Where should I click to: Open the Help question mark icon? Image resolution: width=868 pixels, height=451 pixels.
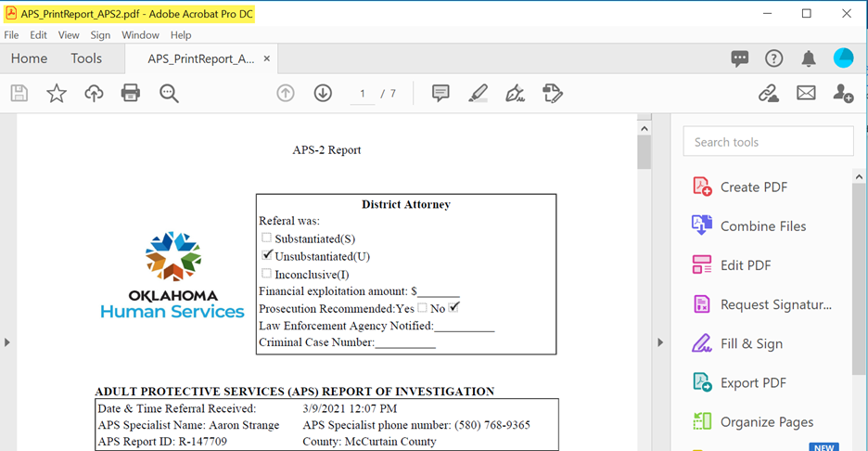click(774, 58)
